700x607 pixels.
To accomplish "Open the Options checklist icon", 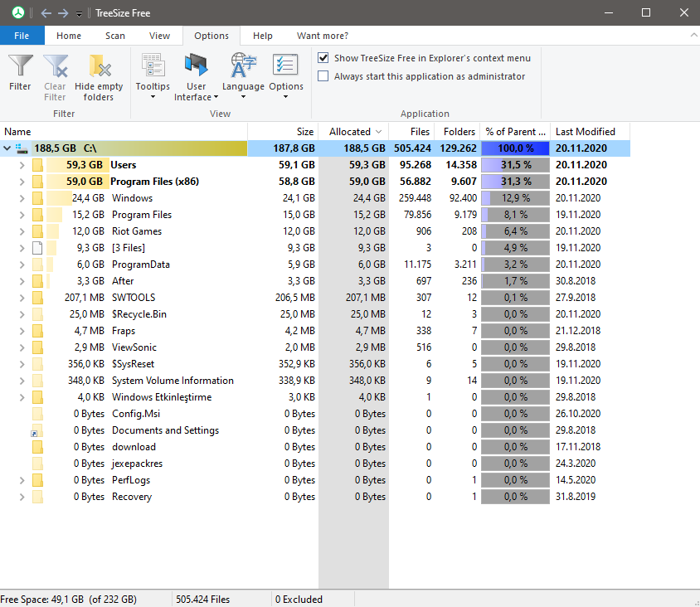I will point(285,66).
